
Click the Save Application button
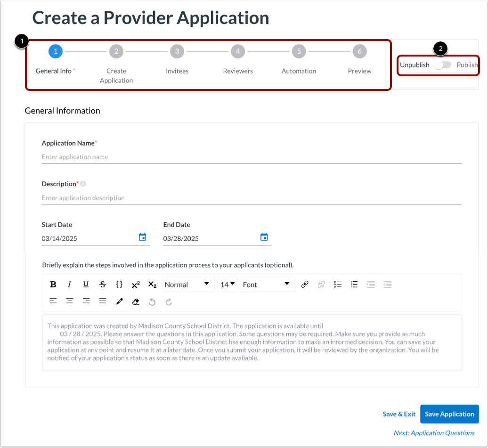pos(449,414)
